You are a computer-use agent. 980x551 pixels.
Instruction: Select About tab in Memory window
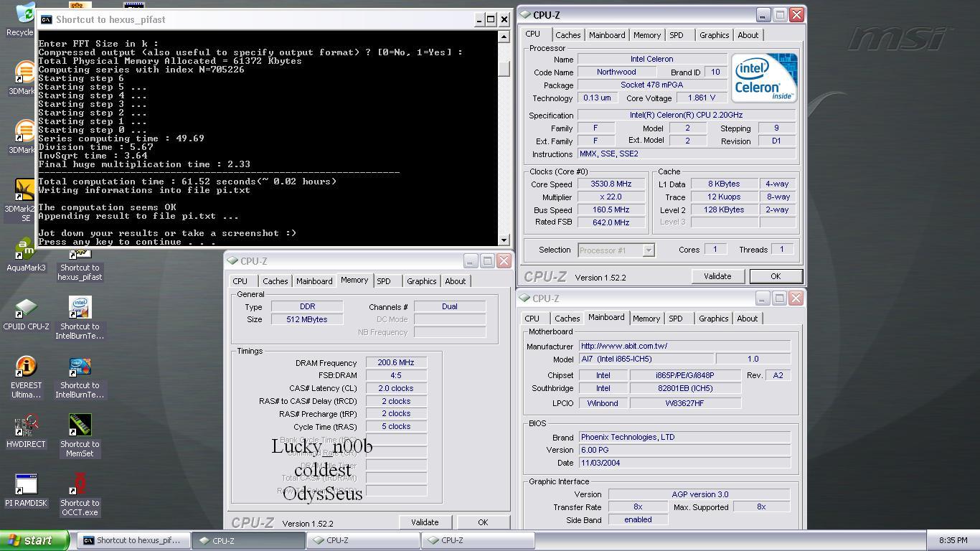click(x=455, y=281)
